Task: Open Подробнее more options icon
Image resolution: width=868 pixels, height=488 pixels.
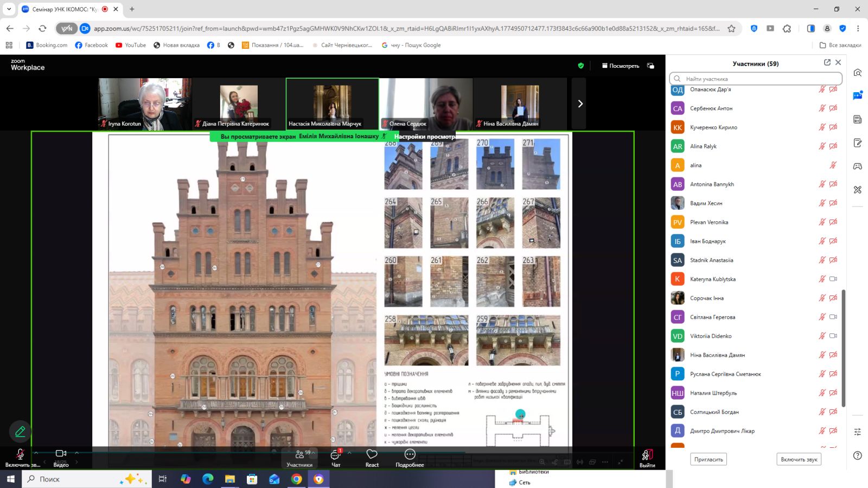Action: pyautogui.click(x=410, y=454)
